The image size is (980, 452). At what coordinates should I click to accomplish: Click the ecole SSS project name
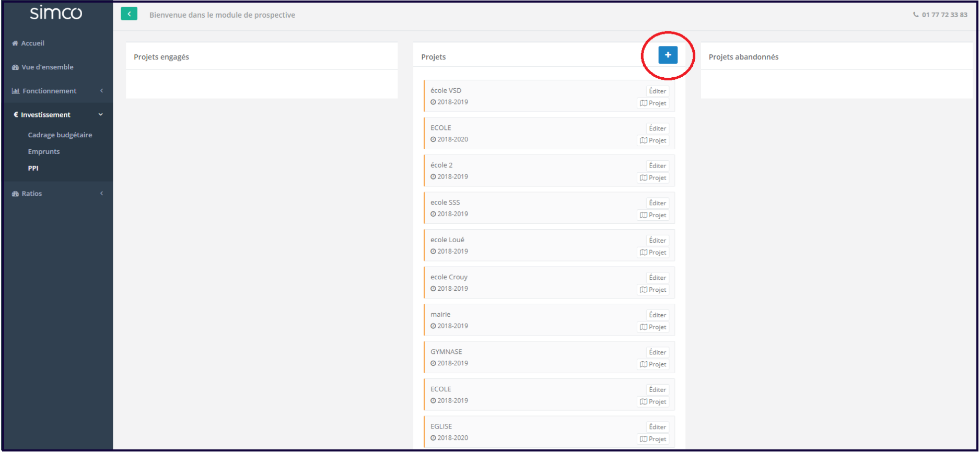click(445, 203)
